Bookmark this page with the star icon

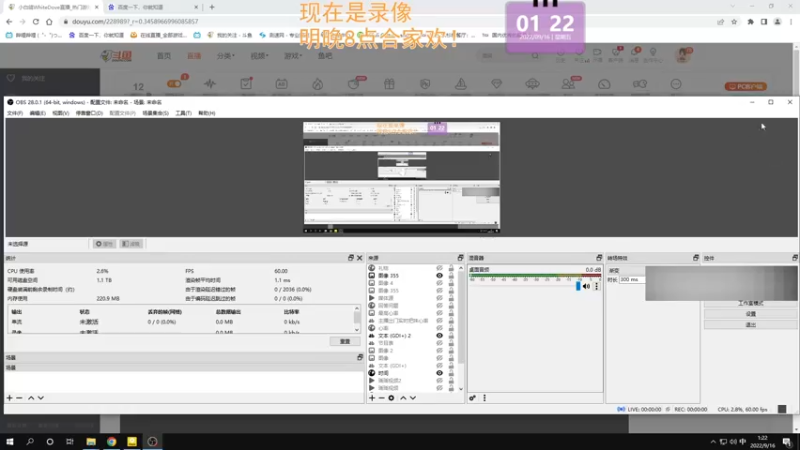(734, 21)
